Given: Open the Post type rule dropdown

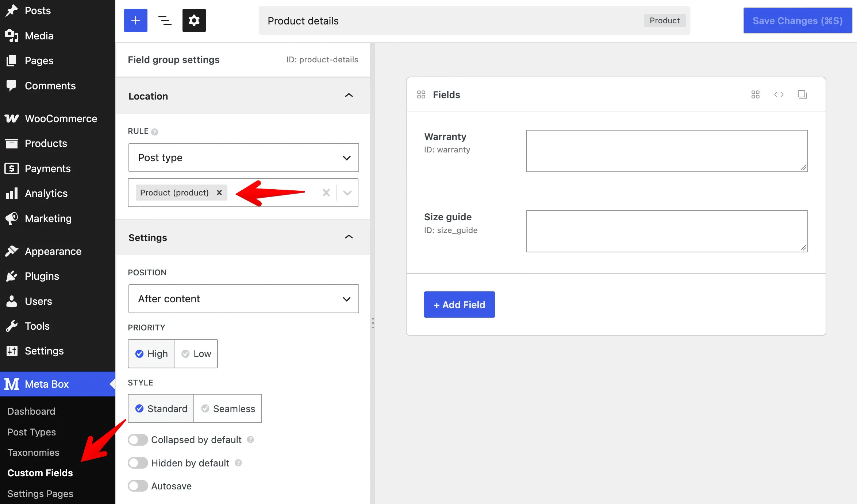Looking at the screenshot, I should pos(243,158).
